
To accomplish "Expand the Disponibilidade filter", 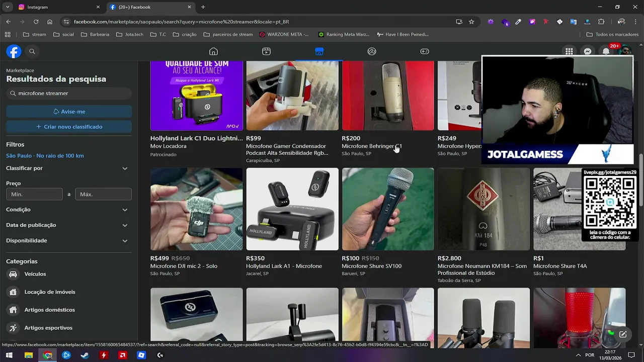I will pyautogui.click(x=67, y=241).
